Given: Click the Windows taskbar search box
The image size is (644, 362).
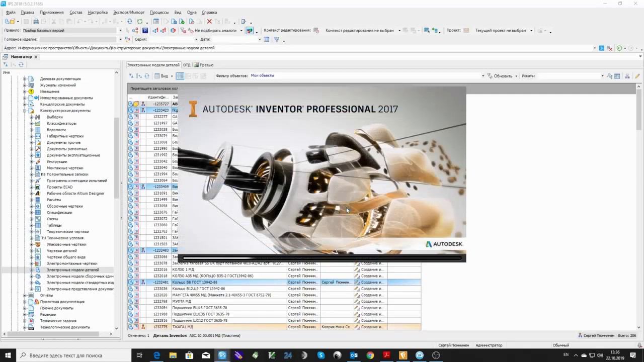Looking at the screenshot, I should click(x=73, y=355).
